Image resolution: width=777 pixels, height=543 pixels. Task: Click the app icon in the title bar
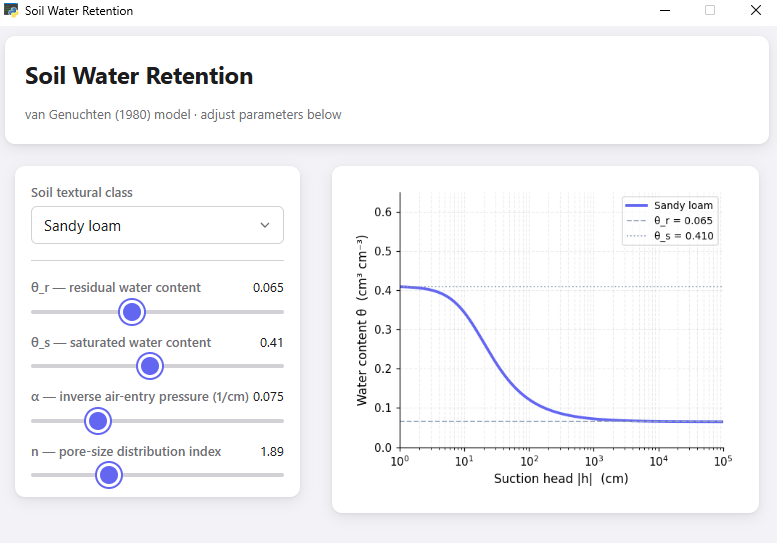click(11, 10)
